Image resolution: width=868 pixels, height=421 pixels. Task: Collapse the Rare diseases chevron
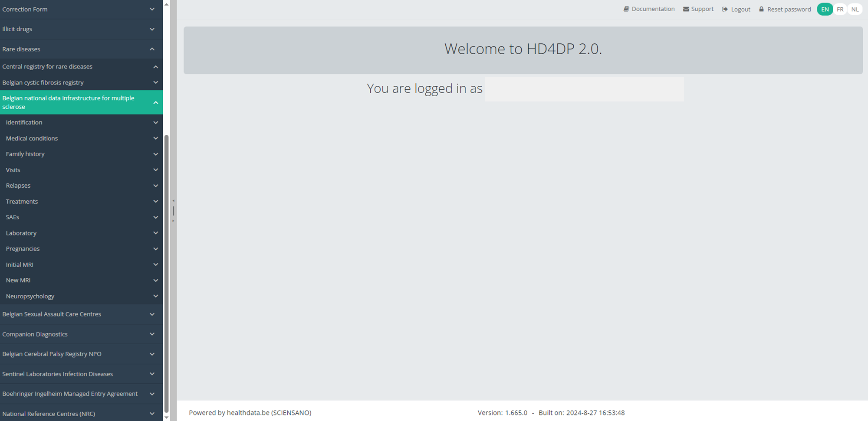point(152,49)
